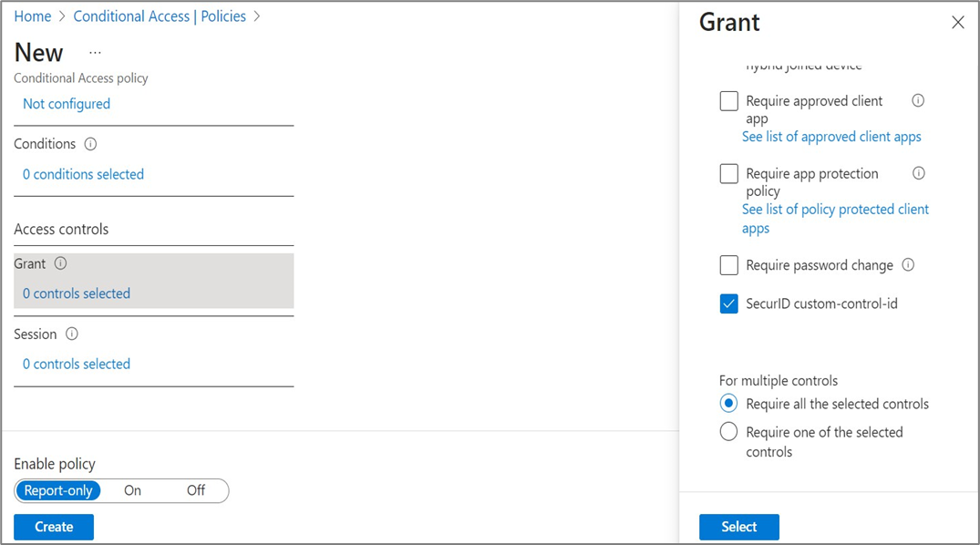
Task: Click info icon next to Conditions
Action: (x=90, y=144)
